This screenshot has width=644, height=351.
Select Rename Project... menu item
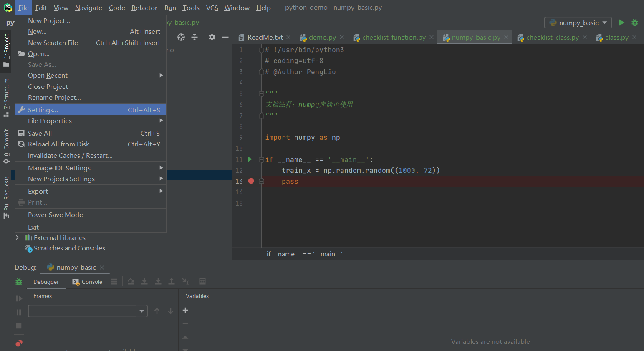pyautogui.click(x=91, y=98)
